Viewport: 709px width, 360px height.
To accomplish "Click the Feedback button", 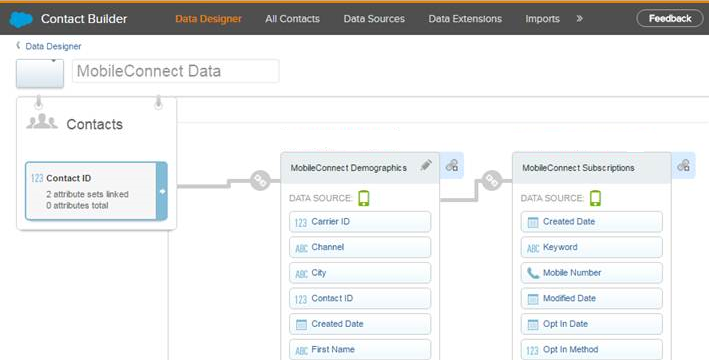I will (x=670, y=19).
